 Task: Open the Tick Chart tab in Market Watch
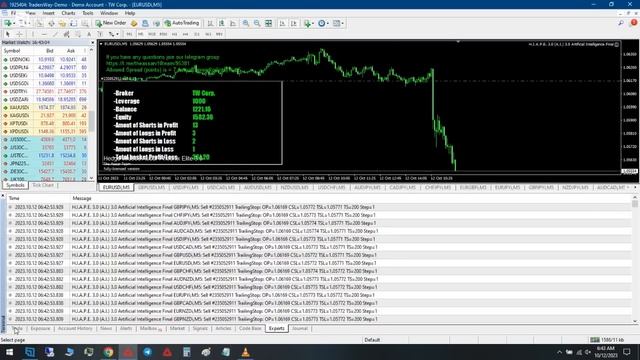click(43, 185)
